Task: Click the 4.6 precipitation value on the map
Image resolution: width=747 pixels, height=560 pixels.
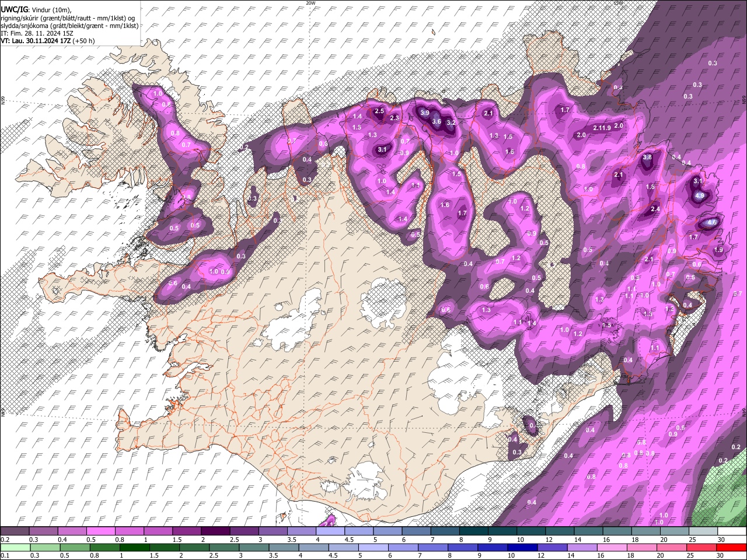Action: 712,223
